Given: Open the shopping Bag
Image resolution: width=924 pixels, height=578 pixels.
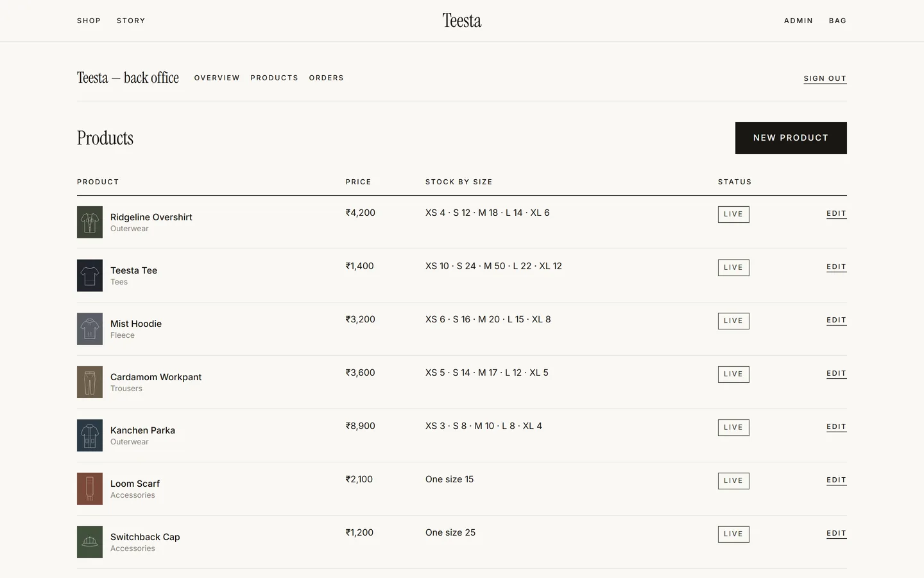Looking at the screenshot, I should (837, 21).
